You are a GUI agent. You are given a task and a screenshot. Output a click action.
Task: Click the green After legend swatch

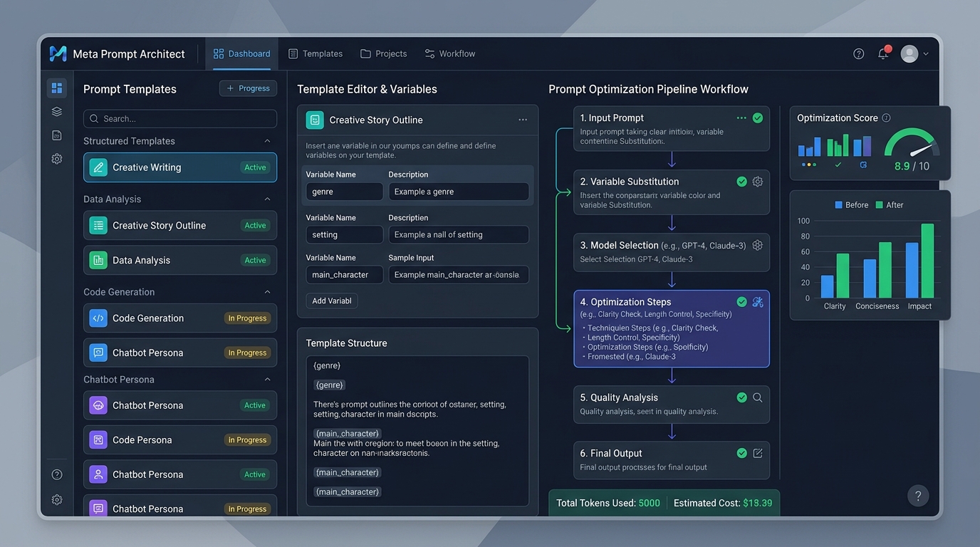point(879,205)
